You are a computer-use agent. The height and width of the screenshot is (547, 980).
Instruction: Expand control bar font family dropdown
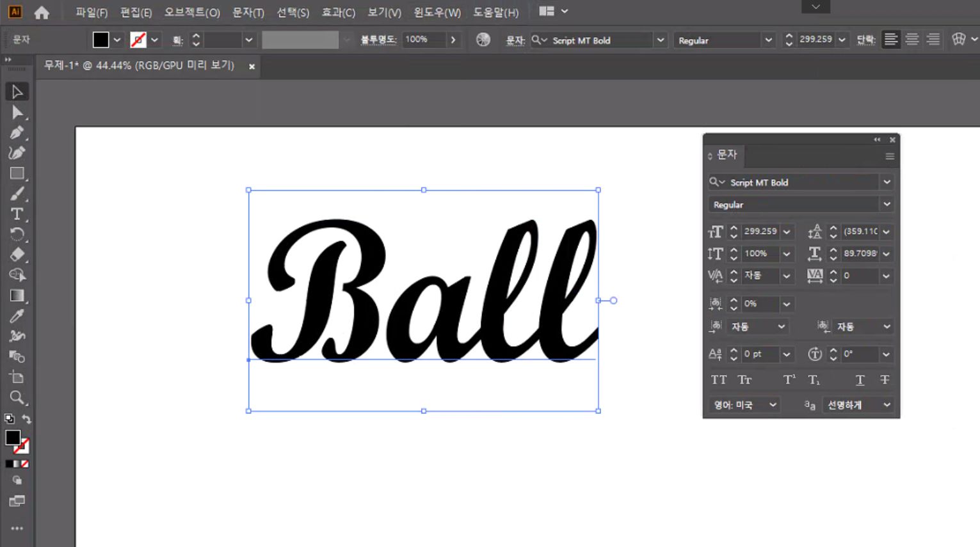click(x=660, y=40)
